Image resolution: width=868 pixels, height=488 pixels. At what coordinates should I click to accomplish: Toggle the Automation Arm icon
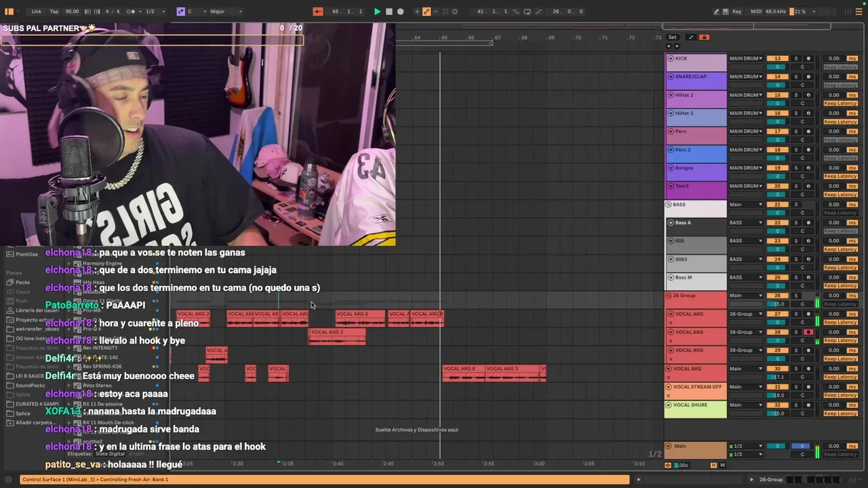(426, 12)
